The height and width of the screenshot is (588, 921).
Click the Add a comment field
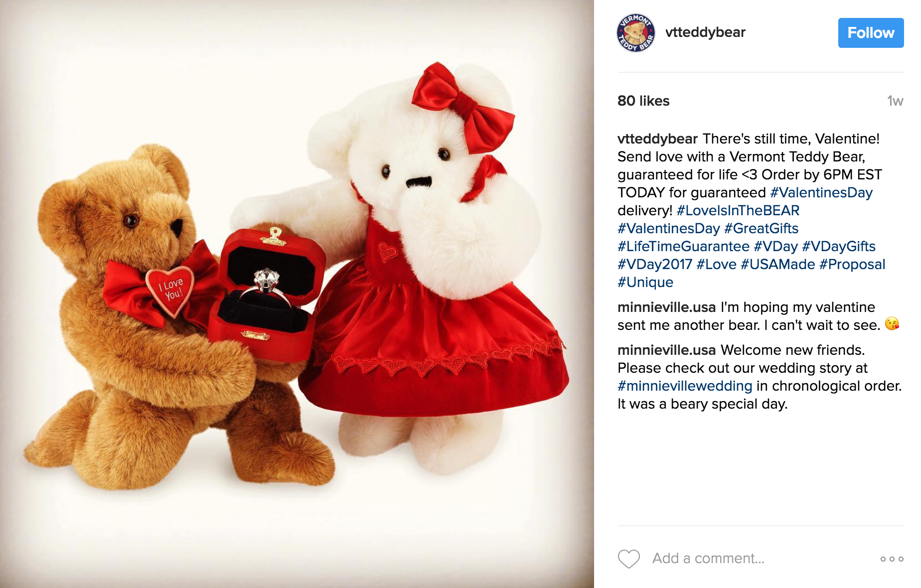(x=708, y=558)
